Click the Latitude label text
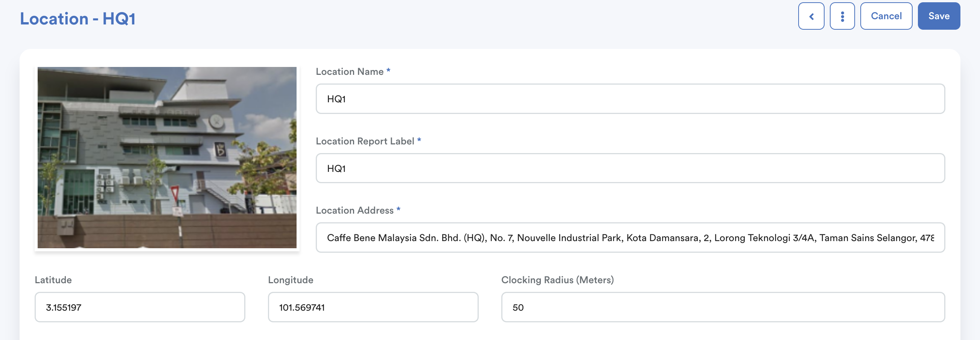This screenshot has height=340, width=980. 53,280
